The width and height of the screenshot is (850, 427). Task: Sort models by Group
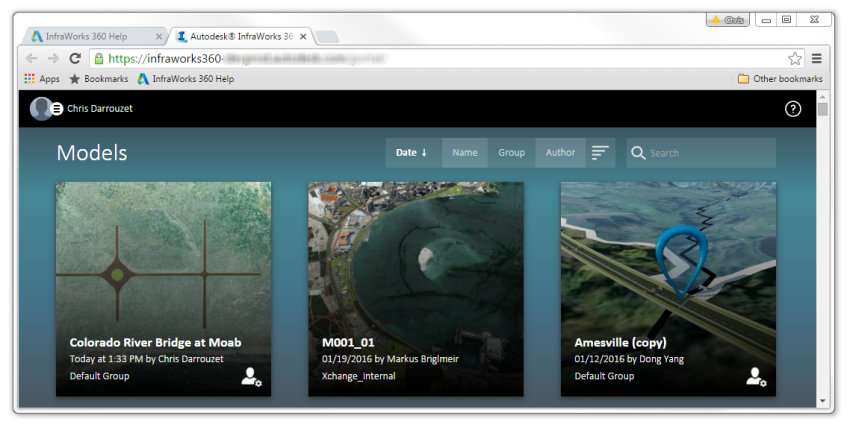(x=512, y=153)
